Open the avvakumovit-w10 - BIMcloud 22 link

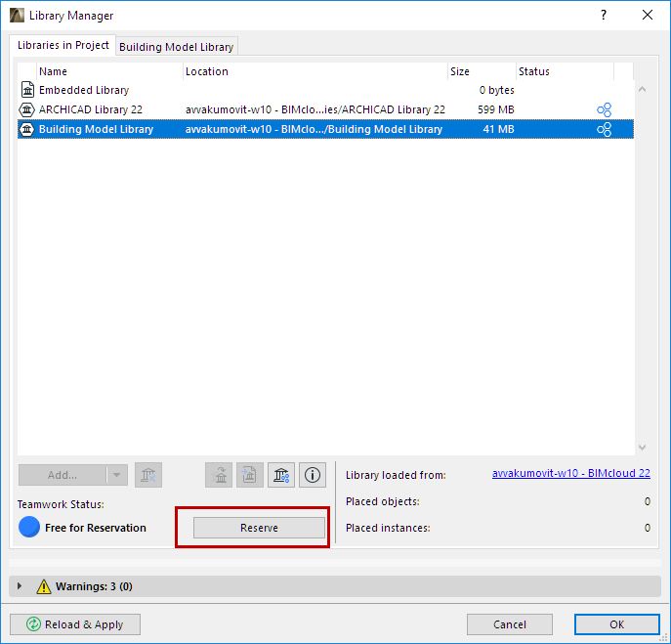(570, 473)
